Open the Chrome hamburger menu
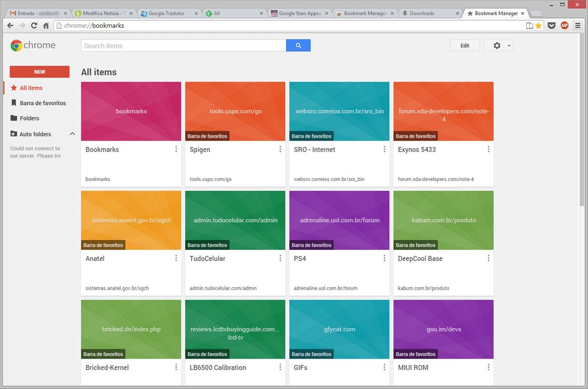The height and width of the screenshot is (389, 588). pyautogui.click(x=577, y=25)
